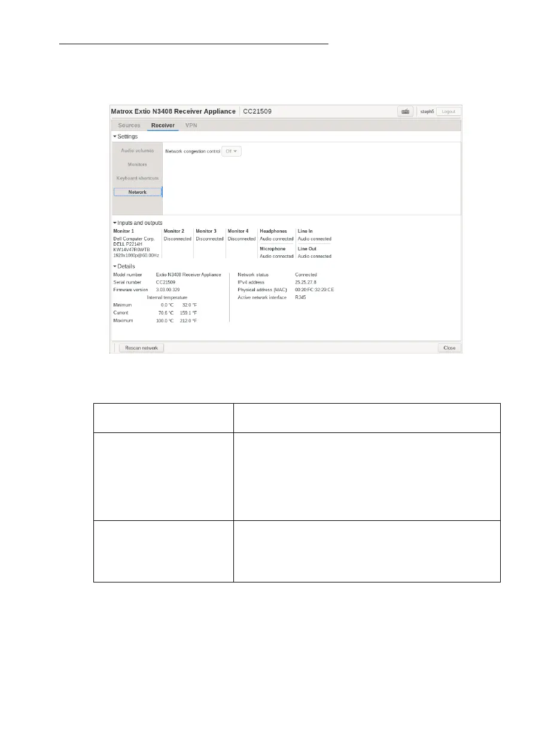Viewport: 560px width, 732px height.
Task: Click the Connected network status value
Action: (306, 274)
